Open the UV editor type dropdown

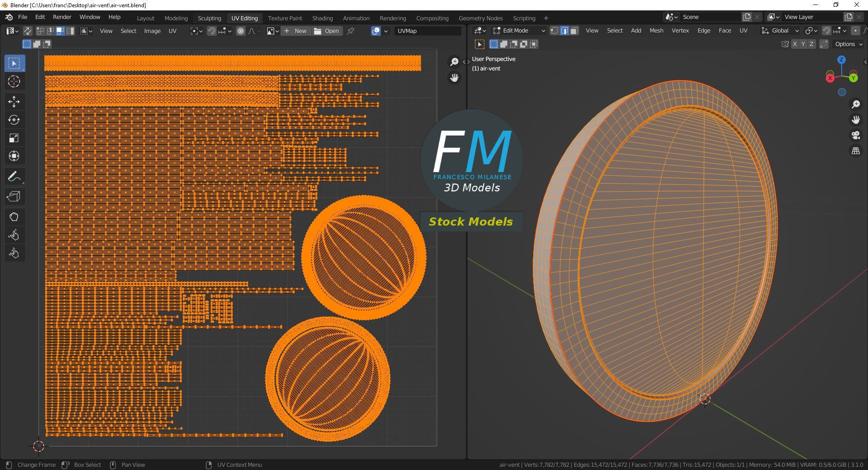click(12, 31)
